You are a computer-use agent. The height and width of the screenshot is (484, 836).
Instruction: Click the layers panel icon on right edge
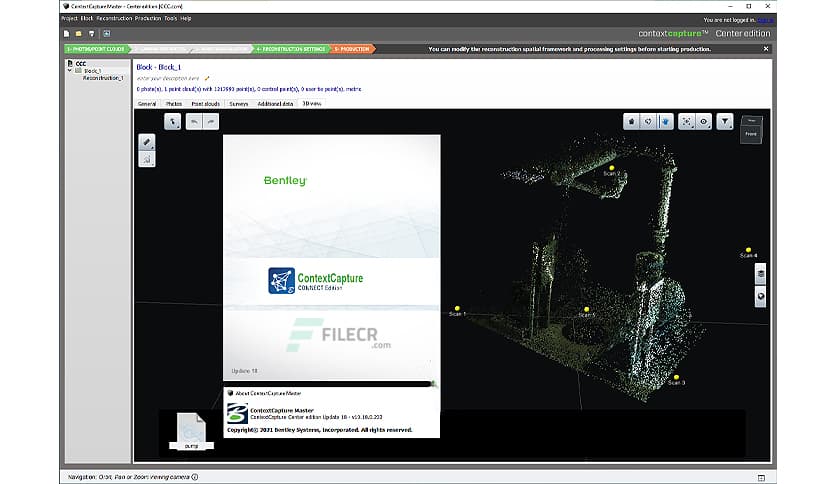point(760,274)
